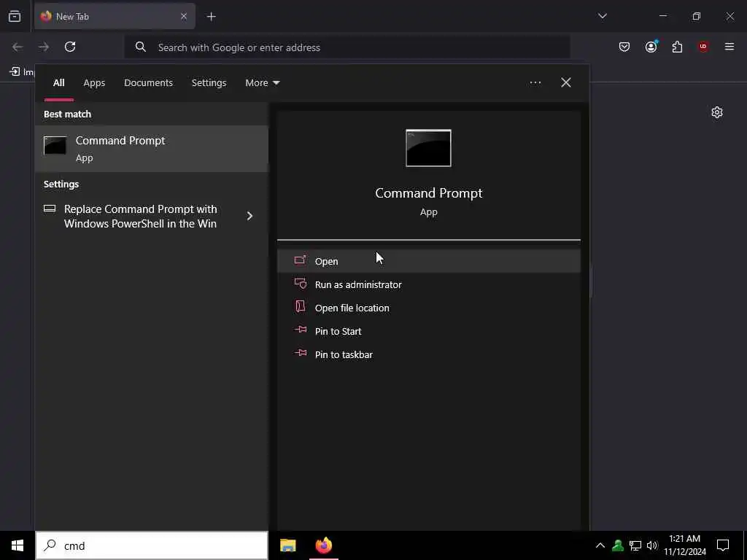Reload the current Firefox page
747x560 pixels.
(x=70, y=47)
